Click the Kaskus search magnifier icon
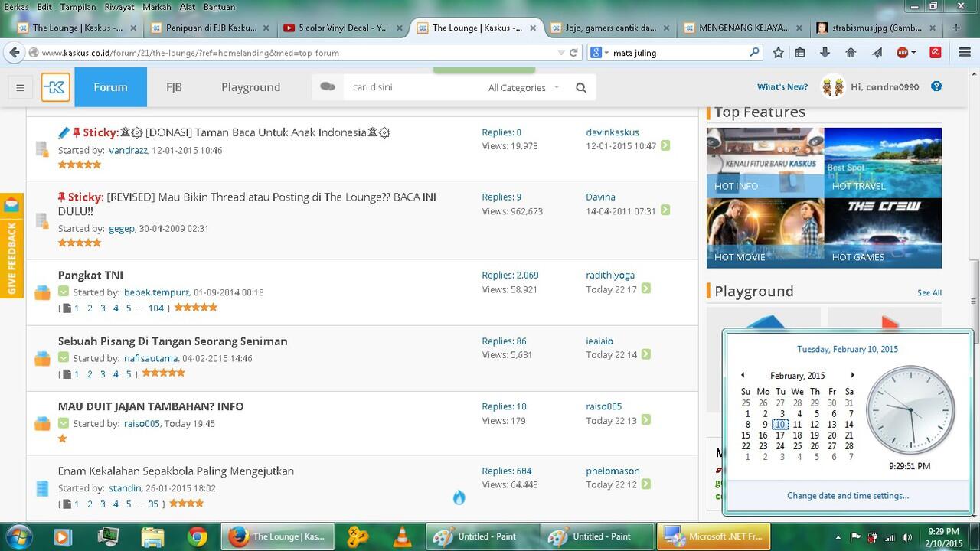Image resolution: width=980 pixels, height=551 pixels. coord(581,87)
